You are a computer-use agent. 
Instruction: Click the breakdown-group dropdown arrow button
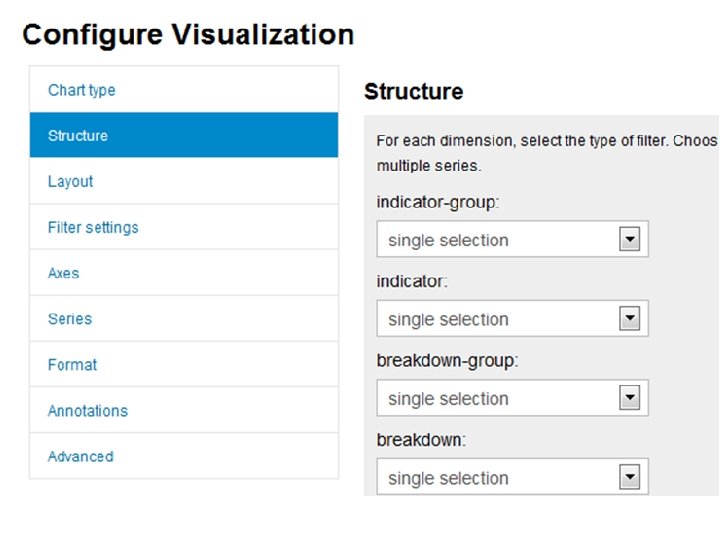pyautogui.click(x=629, y=398)
